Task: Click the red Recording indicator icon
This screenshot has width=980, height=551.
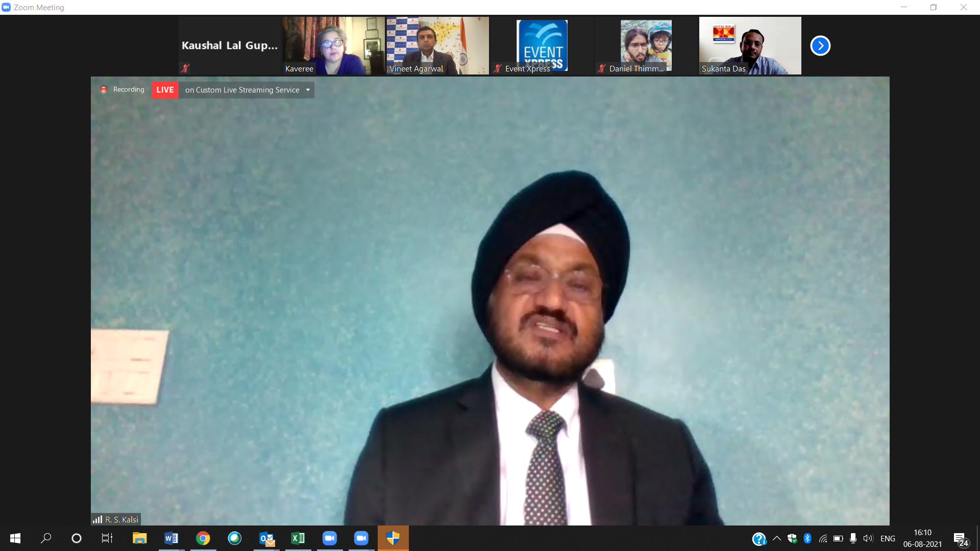Action: pyautogui.click(x=104, y=89)
